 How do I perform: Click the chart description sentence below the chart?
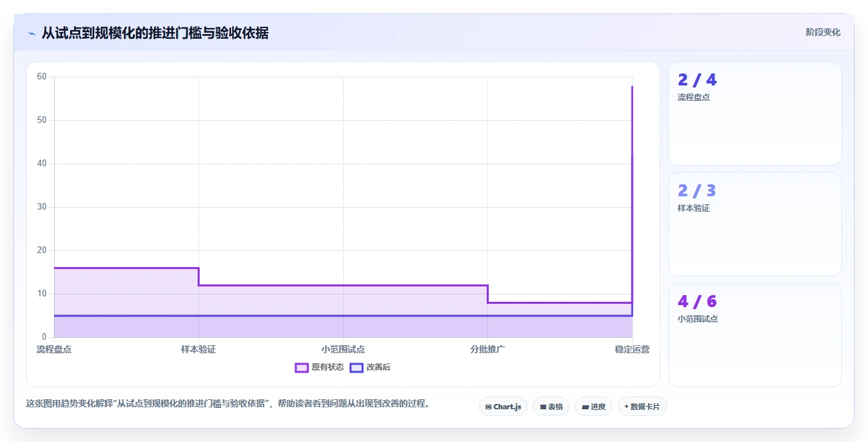[228, 404]
